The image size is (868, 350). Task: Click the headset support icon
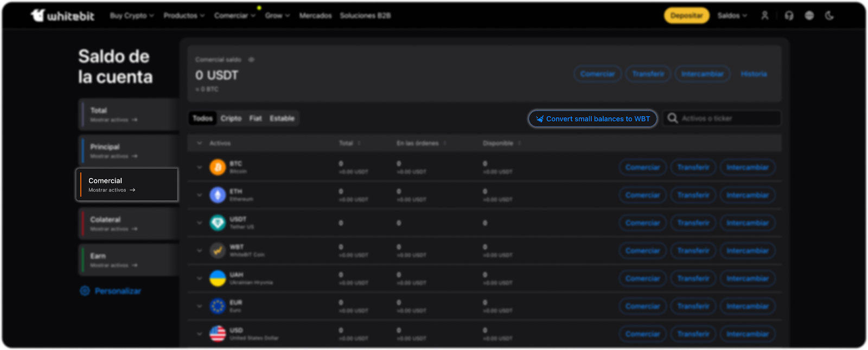(x=789, y=16)
